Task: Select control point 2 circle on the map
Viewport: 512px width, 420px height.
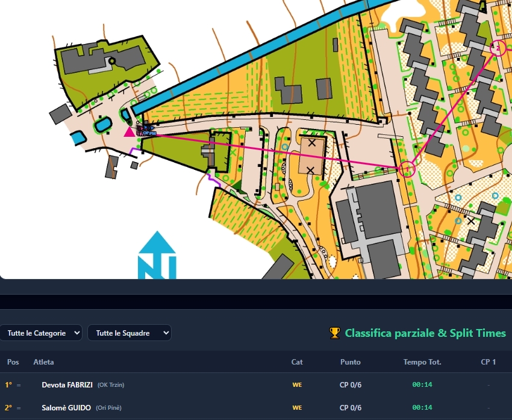Action: click(x=498, y=48)
